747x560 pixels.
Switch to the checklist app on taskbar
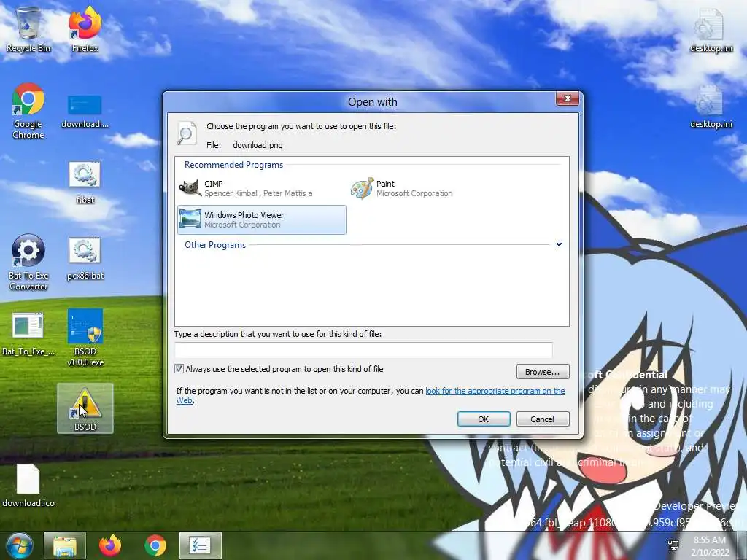200,545
